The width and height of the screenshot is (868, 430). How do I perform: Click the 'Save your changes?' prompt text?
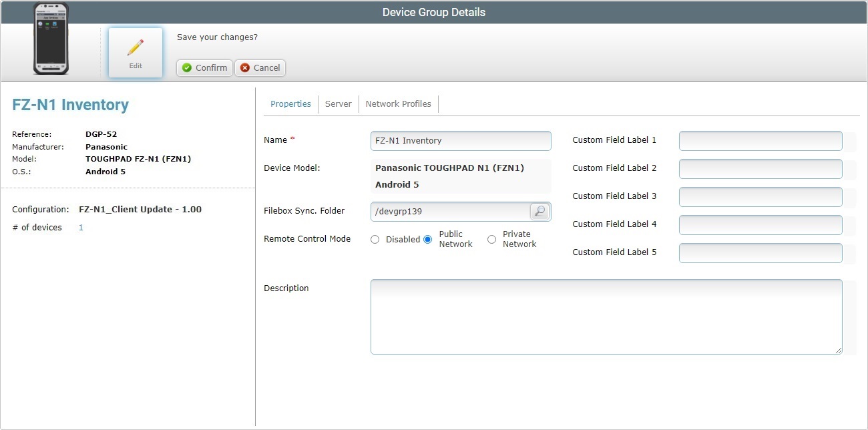coord(217,37)
